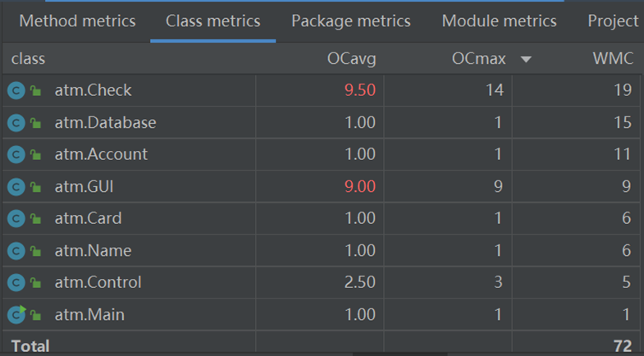Select the Module metrics tab
This screenshot has width=644, height=356.
[x=499, y=21]
